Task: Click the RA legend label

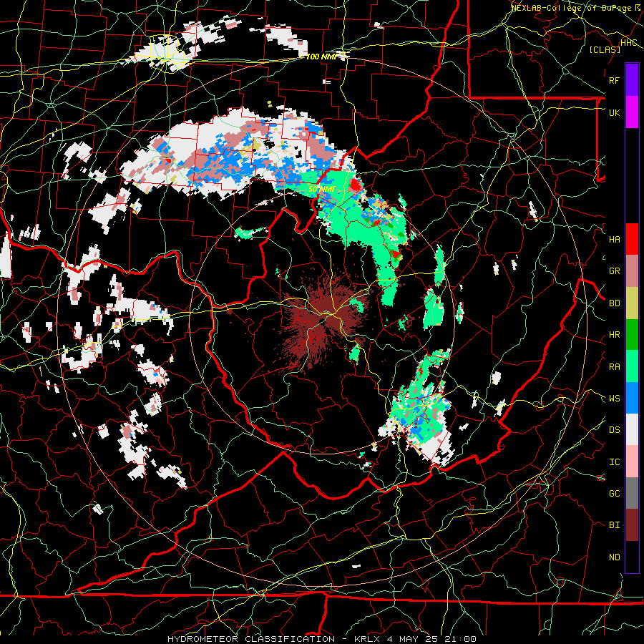Action: click(614, 367)
